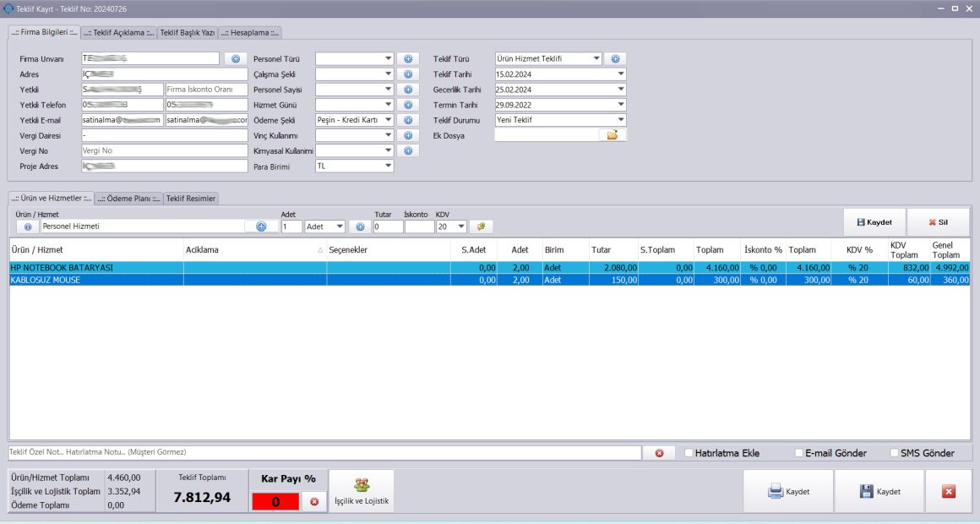The width and height of the screenshot is (980, 524).
Task: Expand the Para Birimi TL dropdown
Action: point(389,166)
